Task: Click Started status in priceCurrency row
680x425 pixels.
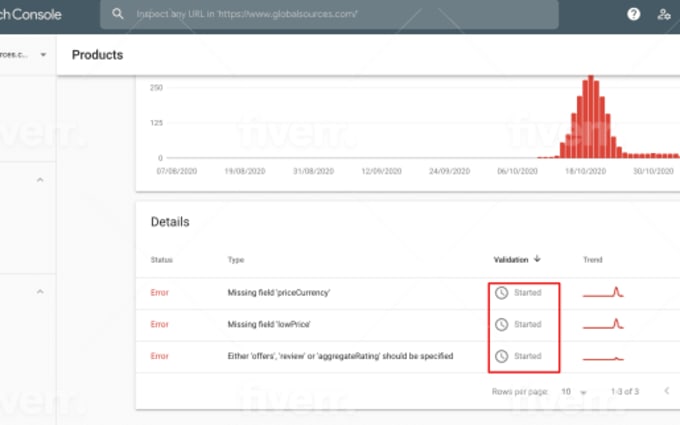Action: pyautogui.click(x=528, y=293)
